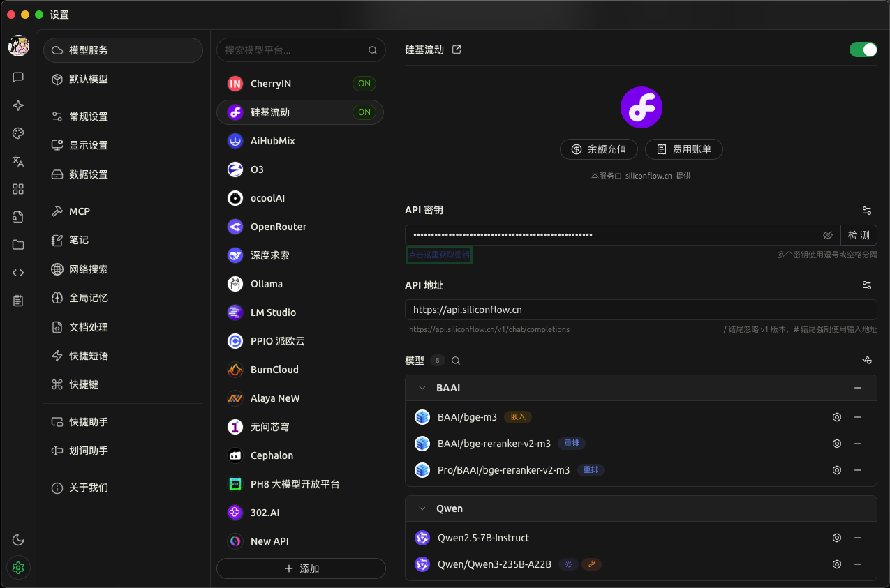Open 关于我们 settings section
The height and width of the screenshot is (588, 890).
point(123,488)
